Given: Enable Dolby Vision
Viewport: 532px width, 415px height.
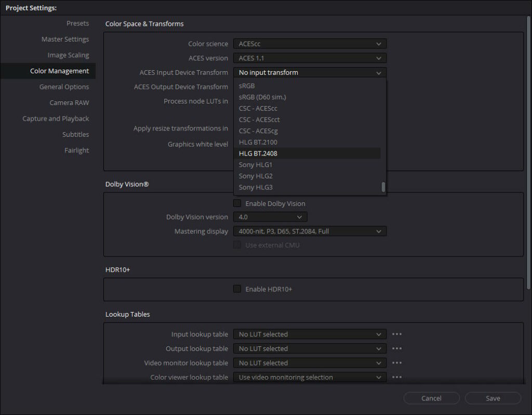Looking at the screenshot, I should 237,203.
